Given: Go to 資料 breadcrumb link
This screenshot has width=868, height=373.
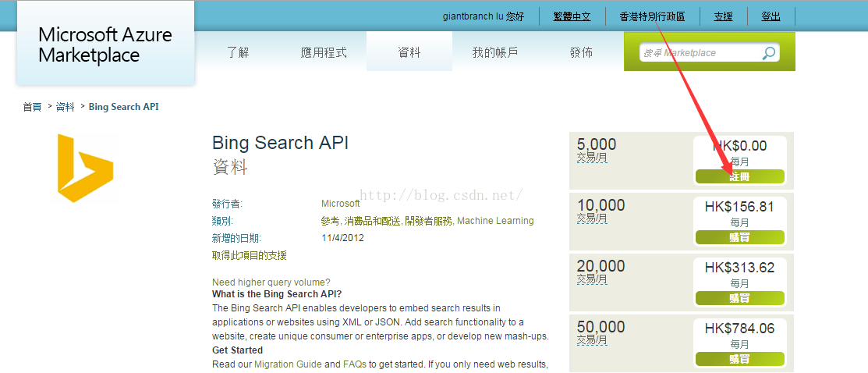Looking at the screenshot, I should (65, 107).
